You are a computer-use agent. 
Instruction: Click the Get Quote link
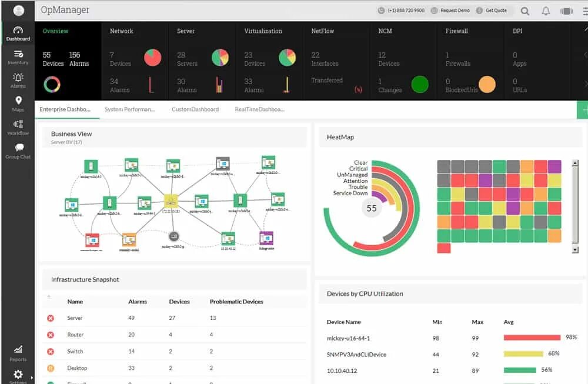tap(492, 11)
